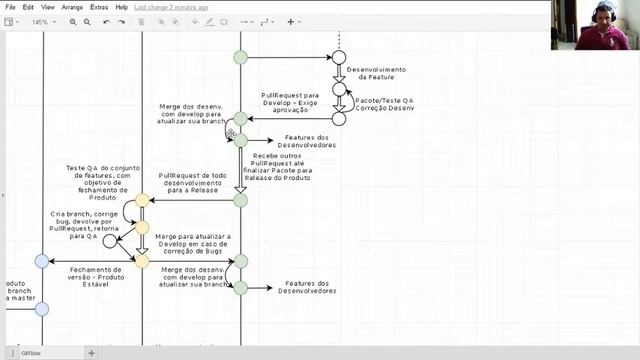Image resolution: width=640 pixels, height=360 pixels.
Task: Select 'Cria branch, corrige bug' text block
Action: click(x=84, y=225)
